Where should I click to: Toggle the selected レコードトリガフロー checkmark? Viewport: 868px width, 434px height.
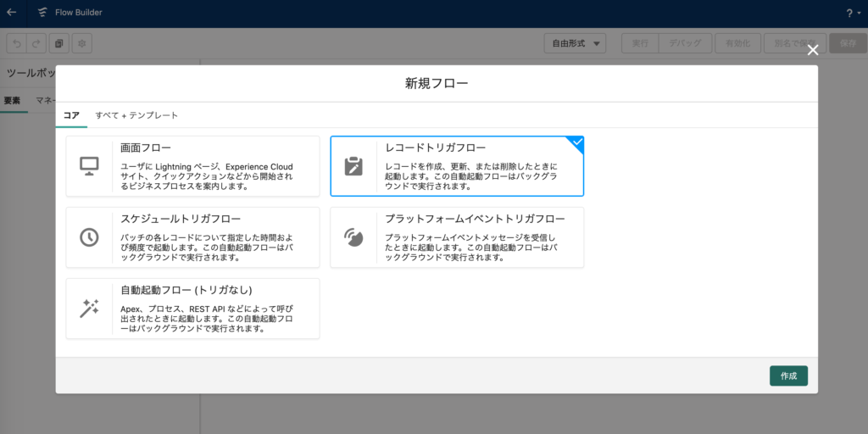tap(576, 142)
